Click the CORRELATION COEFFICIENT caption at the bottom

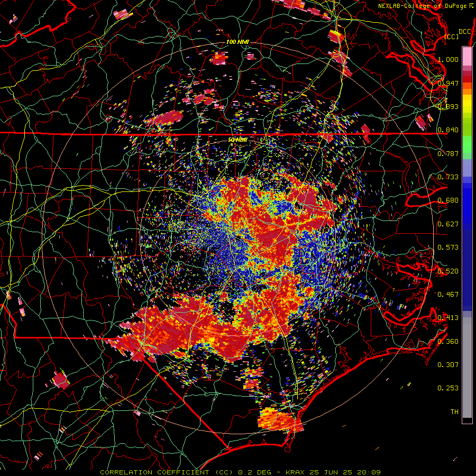click(x=241, y=472)
